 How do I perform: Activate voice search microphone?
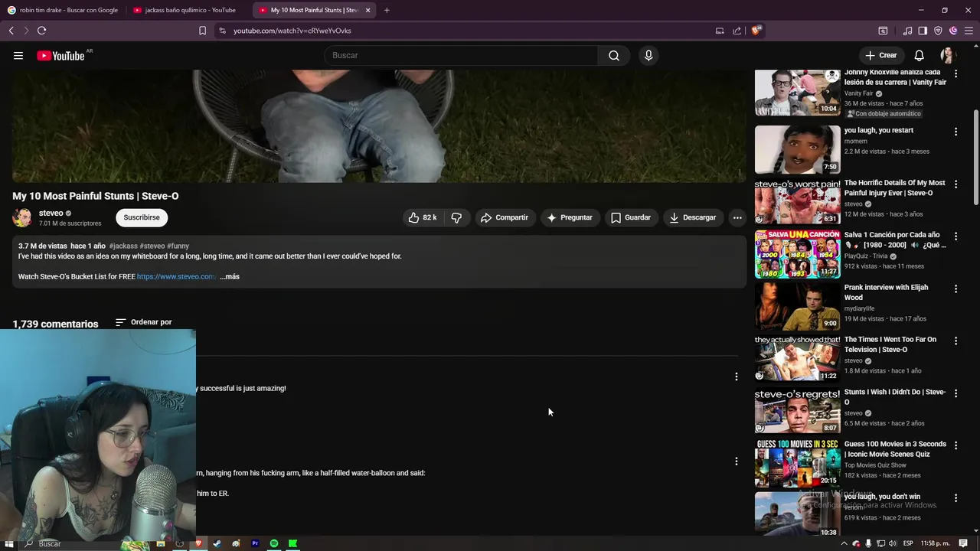[648, 55]
